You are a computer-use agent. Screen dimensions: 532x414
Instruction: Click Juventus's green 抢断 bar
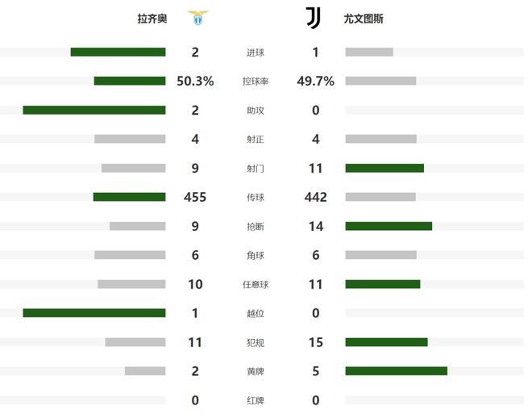[x=389, y=226]
